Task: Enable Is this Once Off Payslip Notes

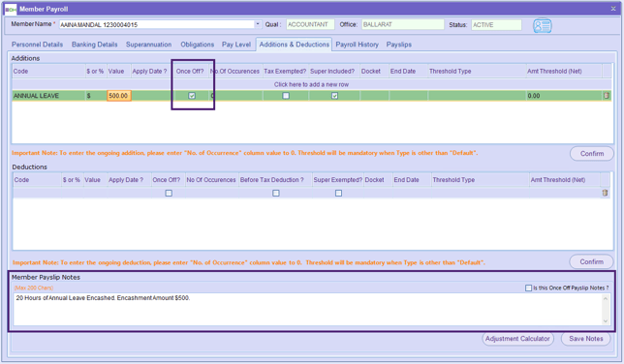Action: (x=528, y=288)
